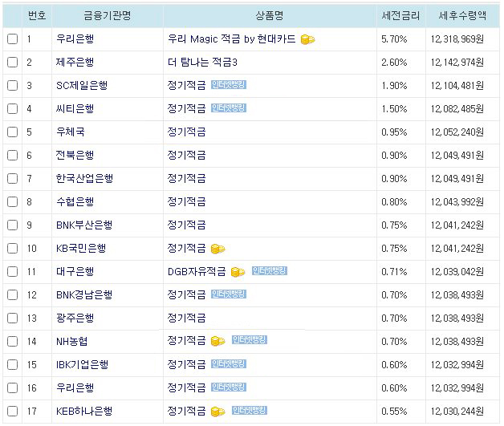This screenshot has width=504, height=426.
Task: Click bank name 수협은행
Action: pyautogui.click(x=75, y=201)
